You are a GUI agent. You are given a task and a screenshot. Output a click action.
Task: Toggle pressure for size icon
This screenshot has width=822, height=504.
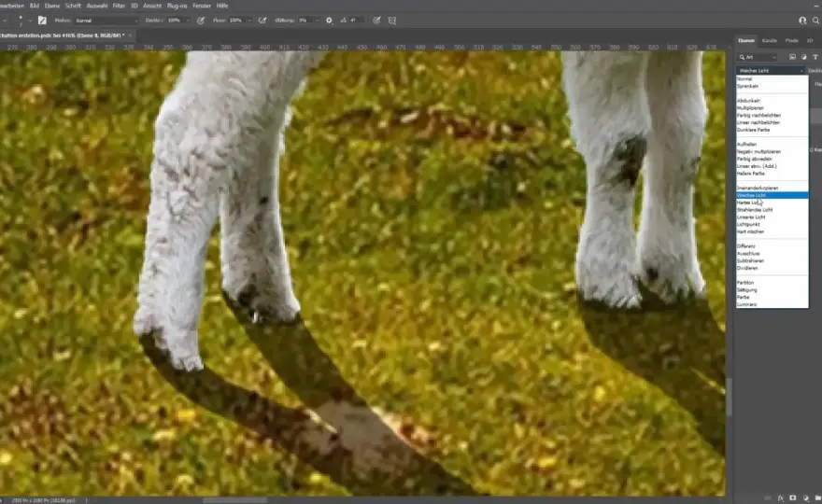376,21
